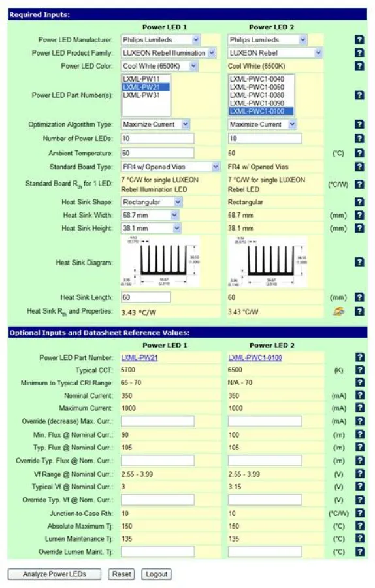Viewport: 375px width, 588px height.
Task: Focus Ambient Temperature input field
Action: tap(157, 153)
